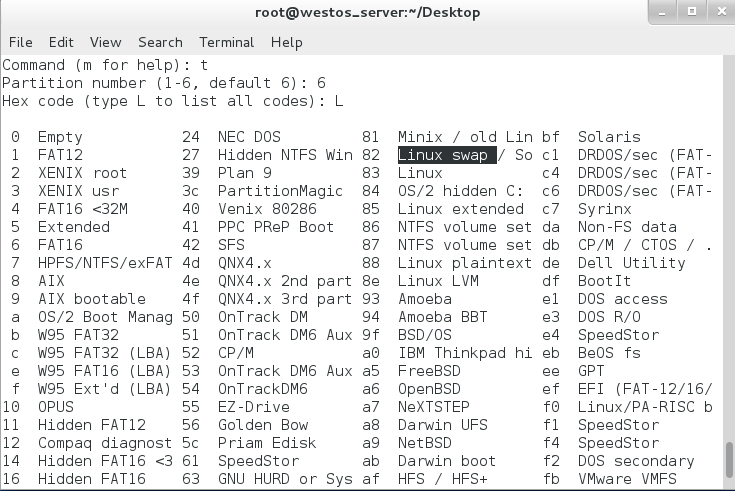
Task: Click the 'BootIt' entry
Action: coord(605,281)
